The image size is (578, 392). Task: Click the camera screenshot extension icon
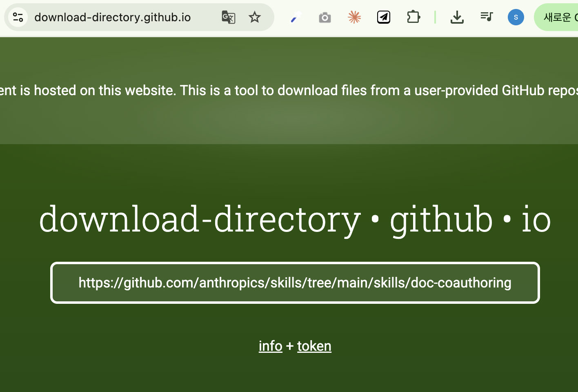pyautogui.click(x=325, y=17)
